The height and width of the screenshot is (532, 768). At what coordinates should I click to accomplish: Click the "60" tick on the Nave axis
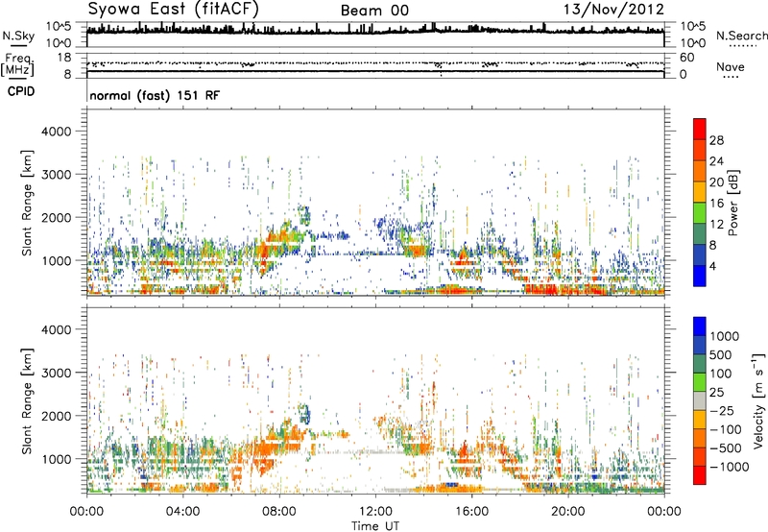click(687, 58)
